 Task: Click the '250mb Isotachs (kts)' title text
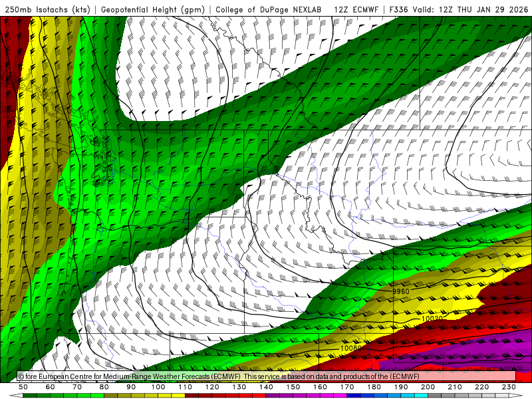[47, 10]
